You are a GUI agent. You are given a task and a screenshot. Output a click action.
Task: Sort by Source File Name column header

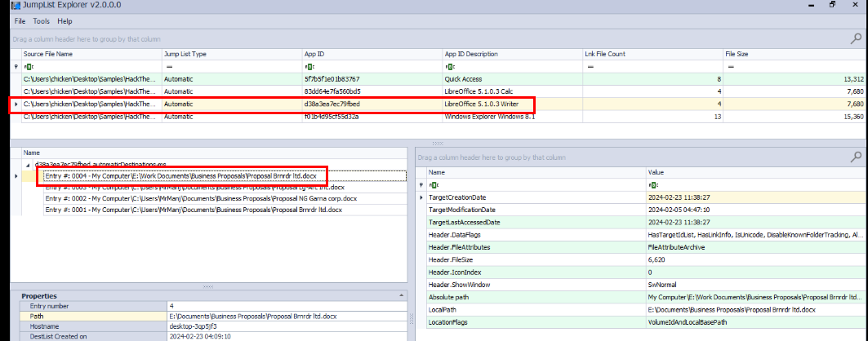pyautogui.click(x=91, y=54)
